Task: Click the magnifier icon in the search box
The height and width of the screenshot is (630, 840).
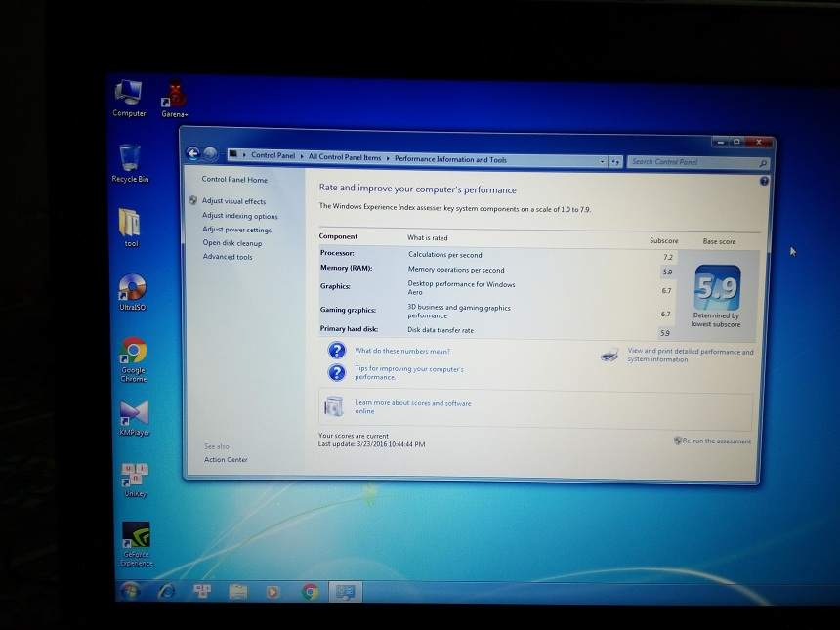Action: 762,163
